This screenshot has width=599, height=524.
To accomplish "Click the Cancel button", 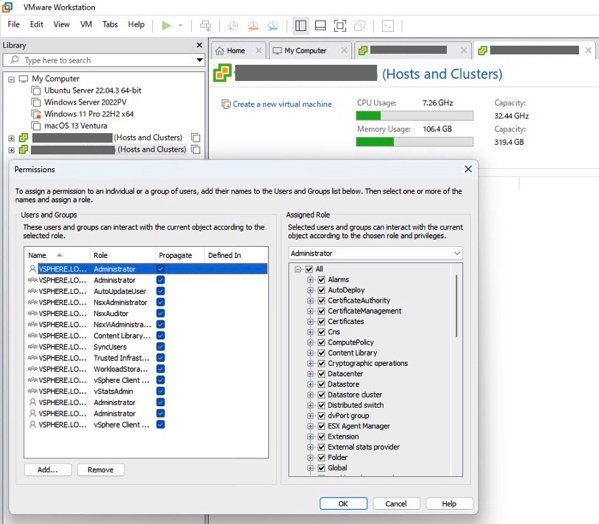I will 396,503.
